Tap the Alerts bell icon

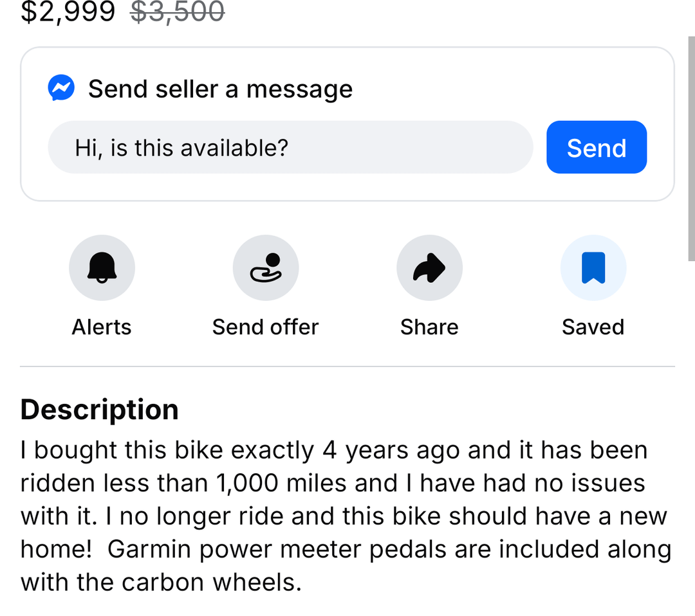click(102, 267)
